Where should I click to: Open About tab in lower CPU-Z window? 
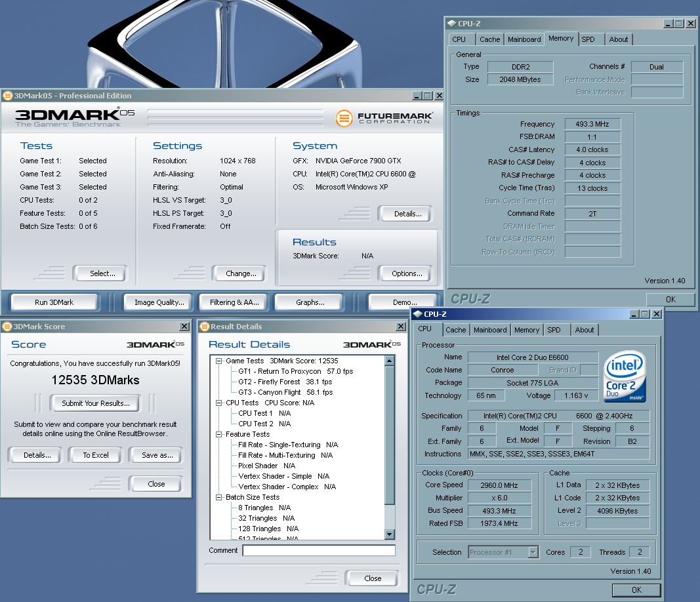pos(585,330)
